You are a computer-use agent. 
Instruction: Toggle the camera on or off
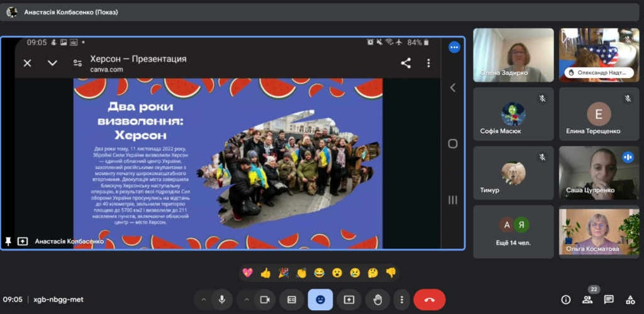point(265,300)
